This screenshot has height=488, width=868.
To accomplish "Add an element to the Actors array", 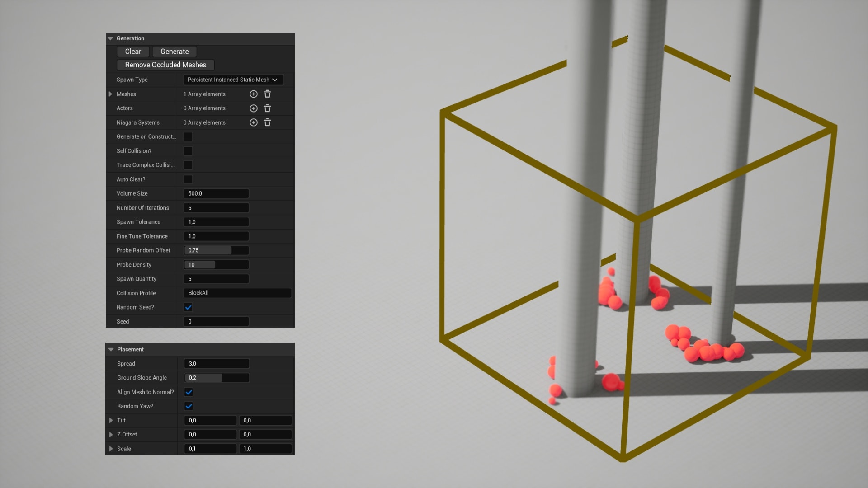I will pyautogui.click(x=254, y=108).
